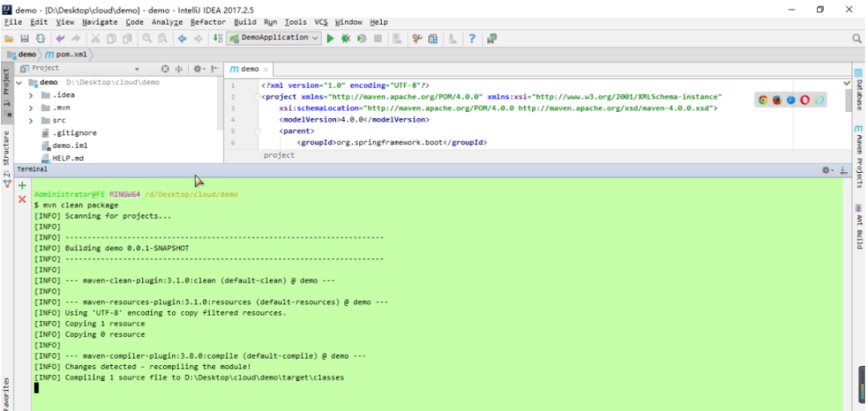Open Settings via the wrench icon
Image resolution: width=868 pixels, height=411 pixels.
coord(417,39)
